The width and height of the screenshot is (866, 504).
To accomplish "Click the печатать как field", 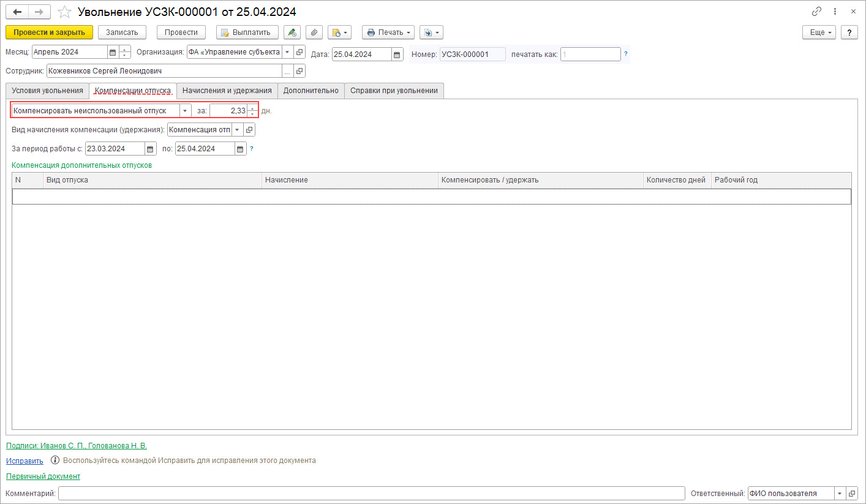I will 590,55.
